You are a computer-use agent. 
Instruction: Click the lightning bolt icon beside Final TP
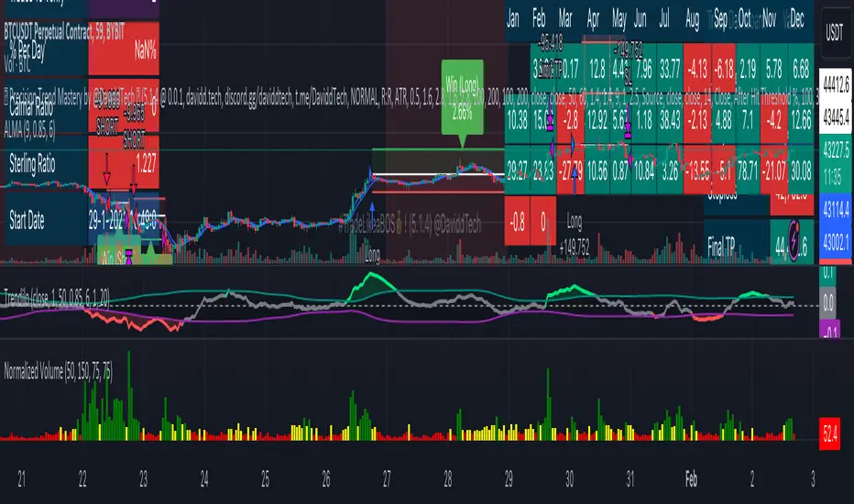pyautogui.click(x=794, y=240)
